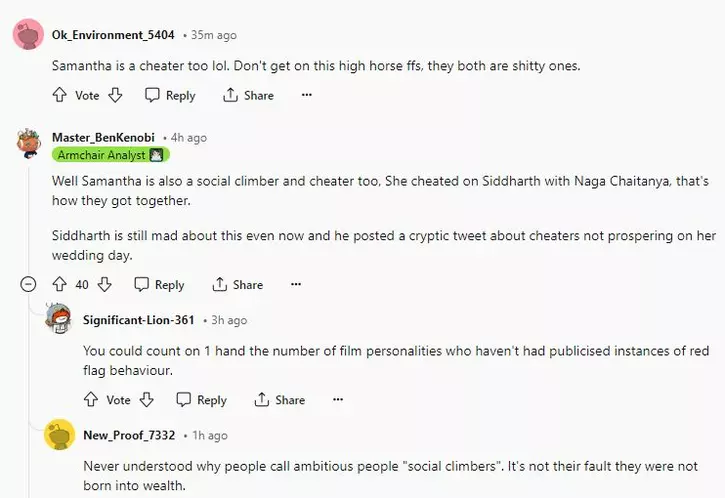Open Significant-Lion-361's avatar thumbnail
This screenshot has height=498, width=725.
pyautogui.click(x=59, y=320)
